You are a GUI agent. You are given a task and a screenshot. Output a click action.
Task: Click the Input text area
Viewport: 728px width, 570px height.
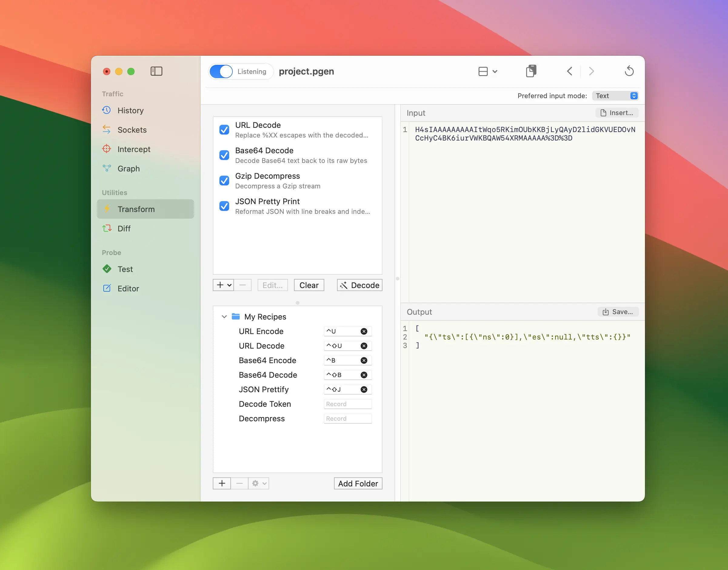pyautogui.click(x=527, y=212)
